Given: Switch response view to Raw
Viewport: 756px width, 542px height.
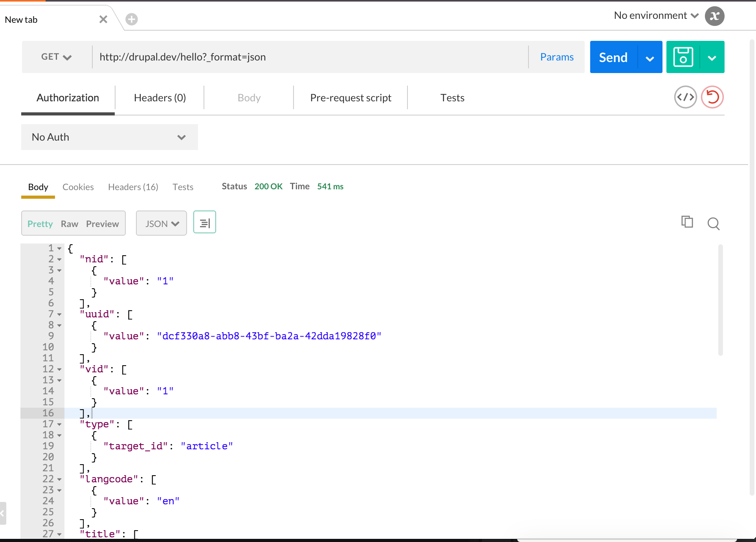Looking at the screenshot, I should [x=70, y=224].
